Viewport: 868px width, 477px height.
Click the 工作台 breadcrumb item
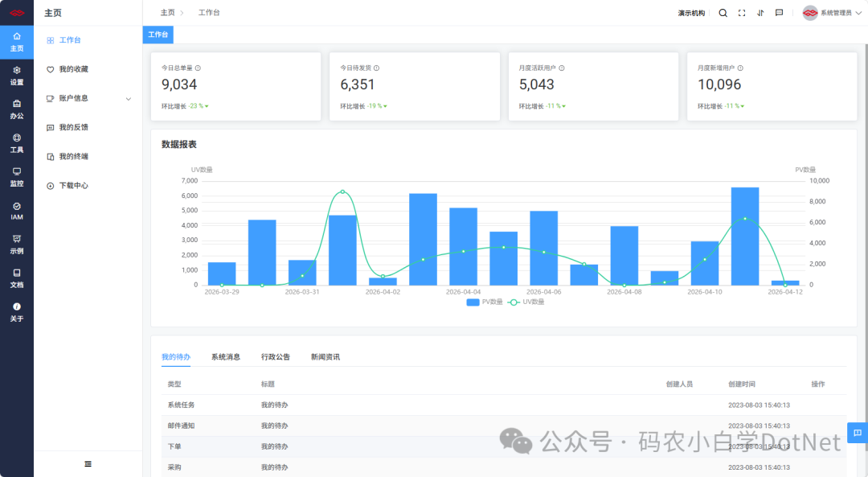click(x=209, y=12)
